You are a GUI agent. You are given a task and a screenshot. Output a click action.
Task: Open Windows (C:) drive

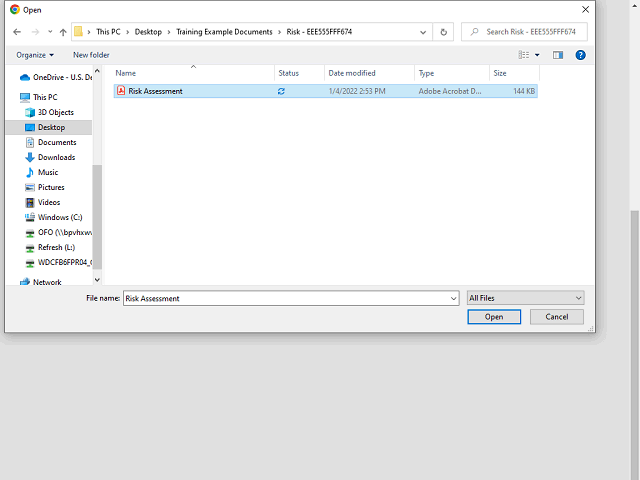[53, 217]
